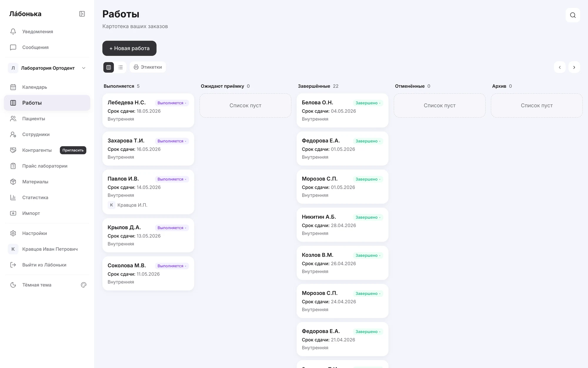The width and height of the screenshot is (588, 368).
Task: Collapse the sidebar panel icon
Action: pos(82,14)
